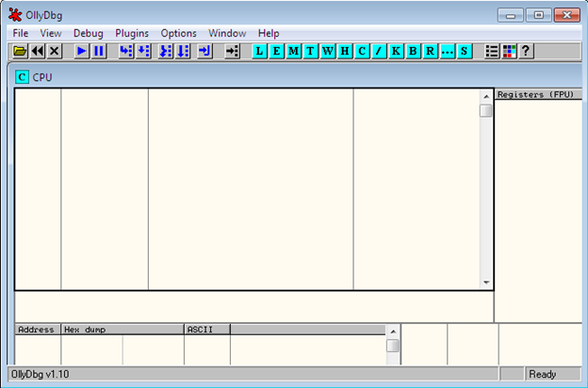Open the Log window (L button)
The height and width of the screenshot is (388, 588).
[x=260, y=51]
